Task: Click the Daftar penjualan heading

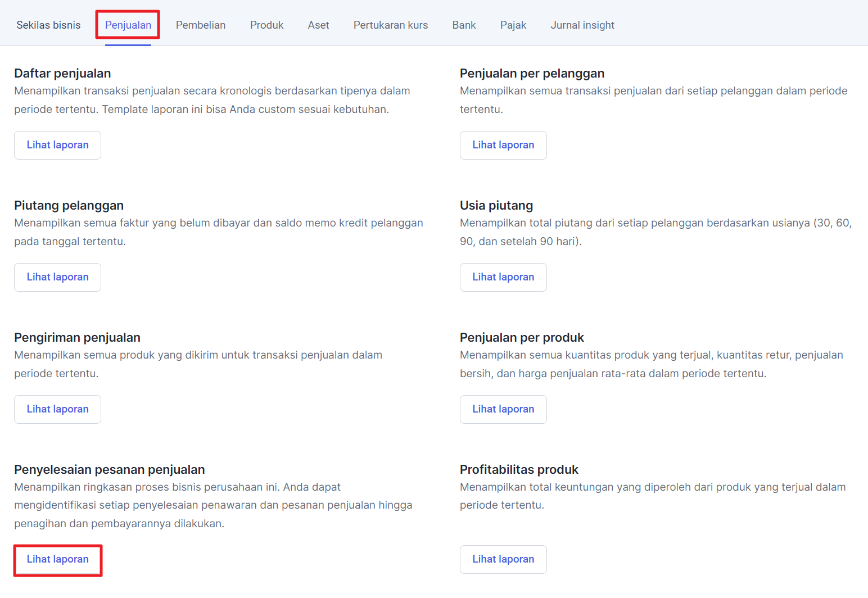Action: 62,74
